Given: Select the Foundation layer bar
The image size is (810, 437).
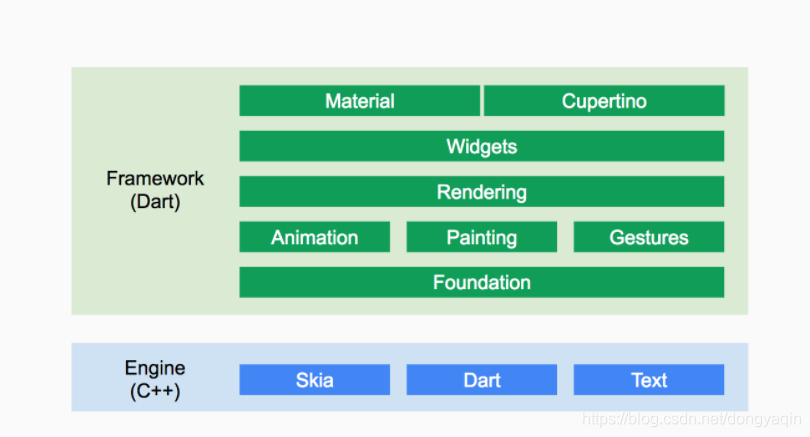Looking at the screenshot, I should (x=481, y=282).
